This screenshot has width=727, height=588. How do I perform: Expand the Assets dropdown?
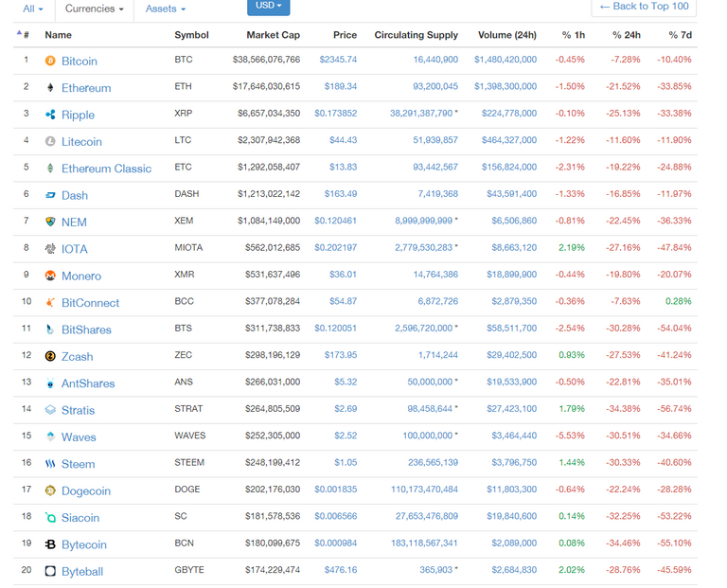(x=166, y=9)
